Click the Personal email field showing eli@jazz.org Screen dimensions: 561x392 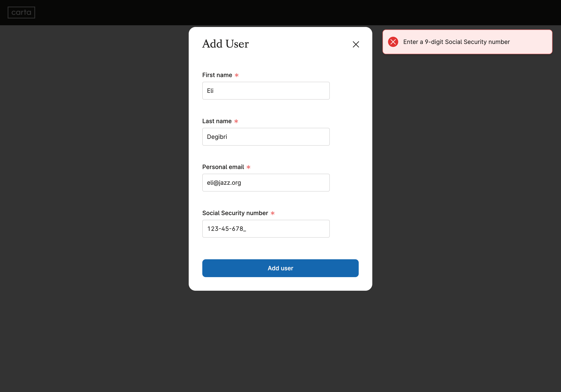[266, 182]
